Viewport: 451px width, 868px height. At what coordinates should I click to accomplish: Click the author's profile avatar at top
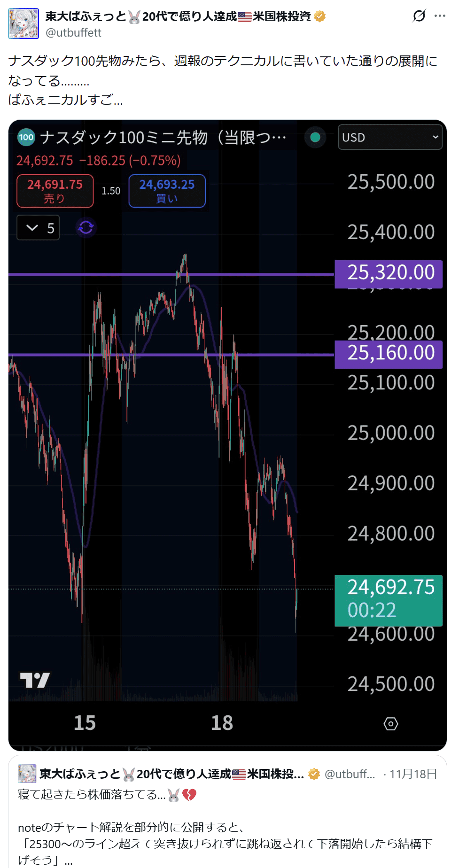[x=23, y=23]
